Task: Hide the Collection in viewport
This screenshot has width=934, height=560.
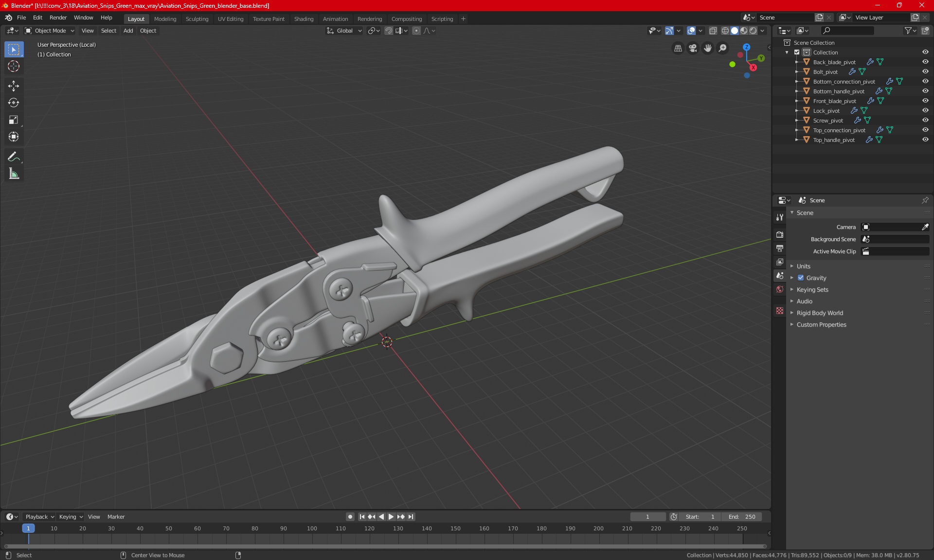Action: pos(925,52)
